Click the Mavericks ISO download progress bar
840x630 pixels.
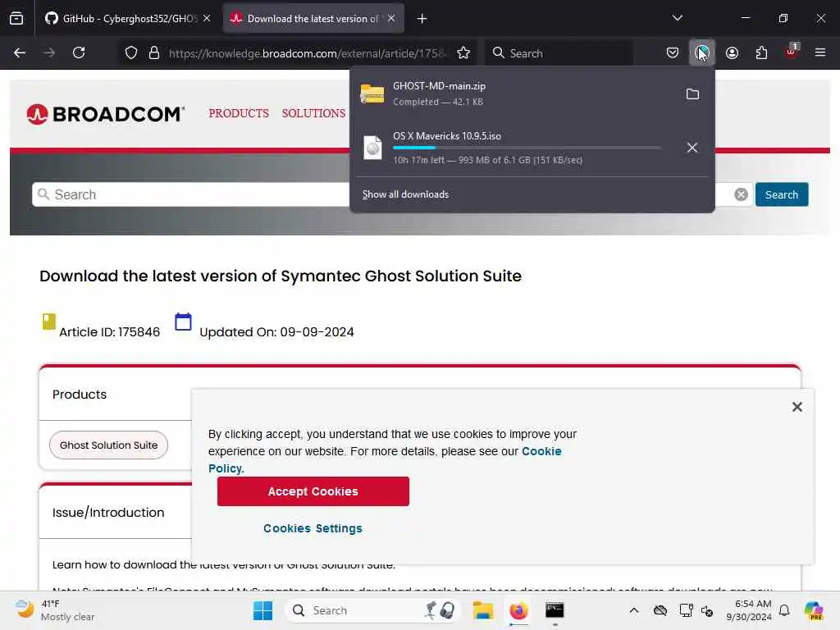point(527,148)
